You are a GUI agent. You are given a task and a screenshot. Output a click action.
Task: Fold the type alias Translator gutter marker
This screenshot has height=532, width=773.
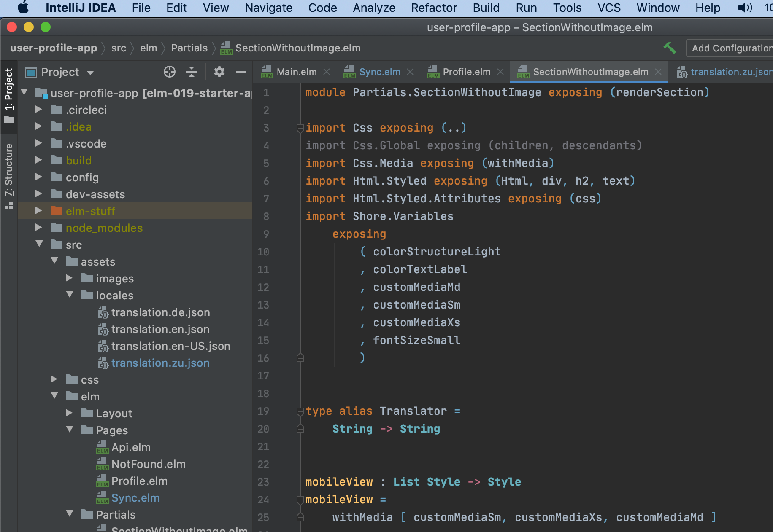click(300, 411)
